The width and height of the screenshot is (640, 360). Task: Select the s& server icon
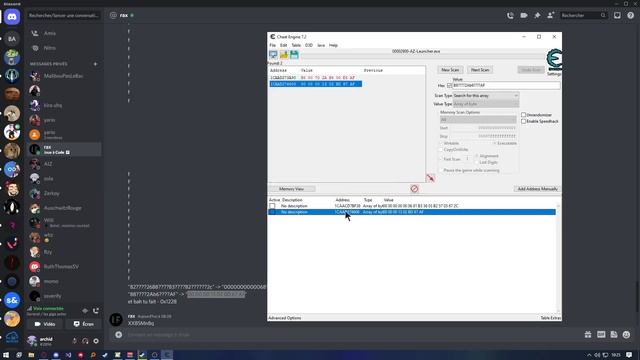pyautogui.click(x=12, y=300)
